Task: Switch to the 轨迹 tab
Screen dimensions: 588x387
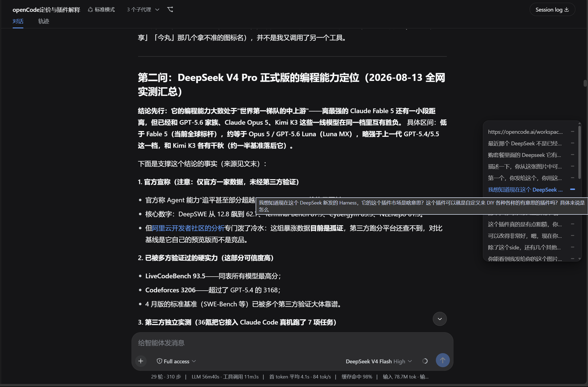Action: [43, 21]
